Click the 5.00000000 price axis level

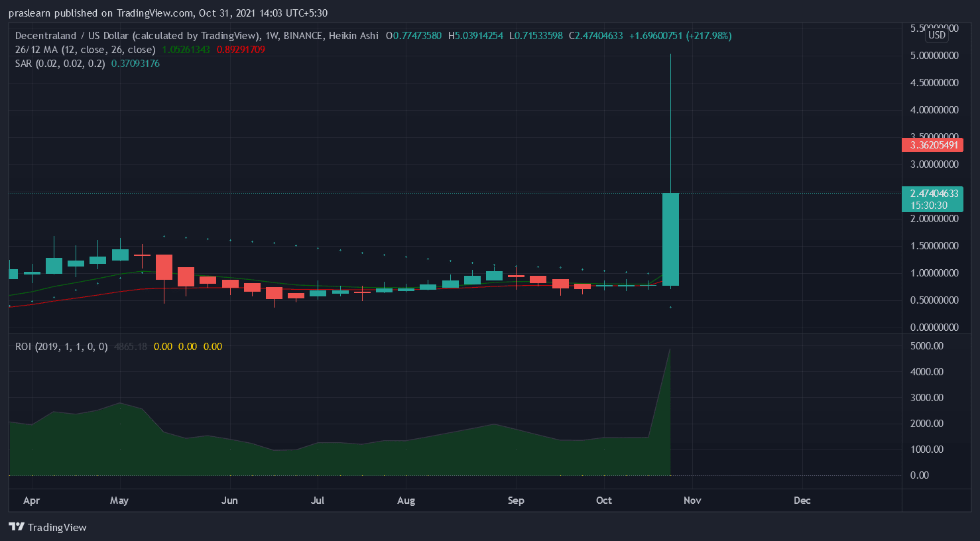(x=934, y=56)
